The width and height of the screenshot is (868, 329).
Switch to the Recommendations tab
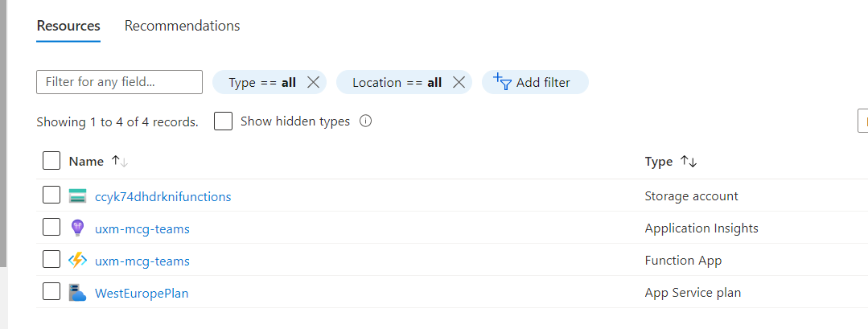[x=182, y=26]
